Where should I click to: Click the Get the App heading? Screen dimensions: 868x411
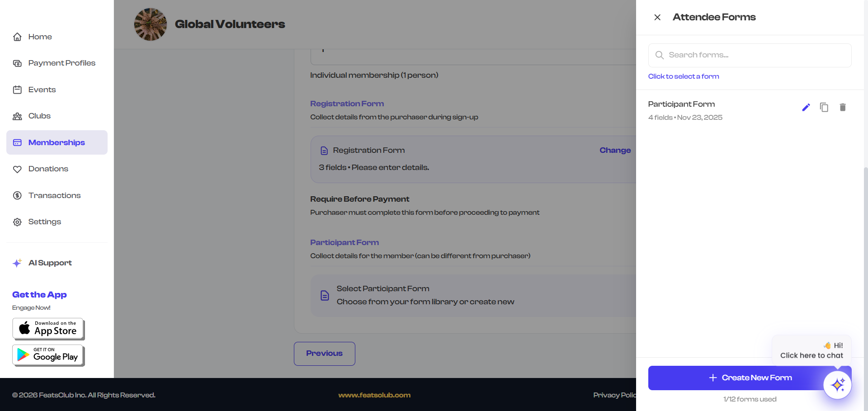[x=39, y=295]
